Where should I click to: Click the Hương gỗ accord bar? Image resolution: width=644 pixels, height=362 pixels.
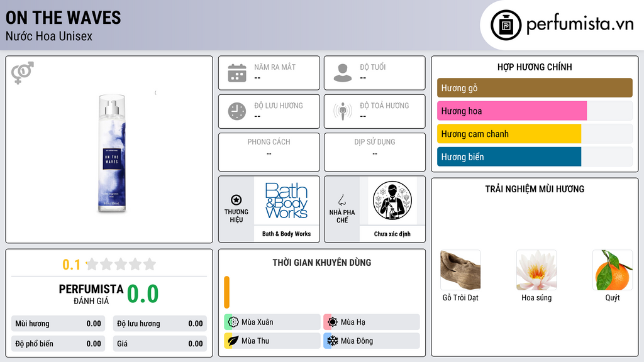(535, 88)
